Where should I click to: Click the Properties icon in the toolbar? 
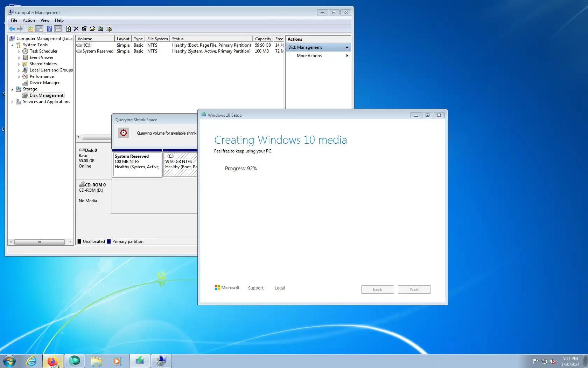coord(84,29)
